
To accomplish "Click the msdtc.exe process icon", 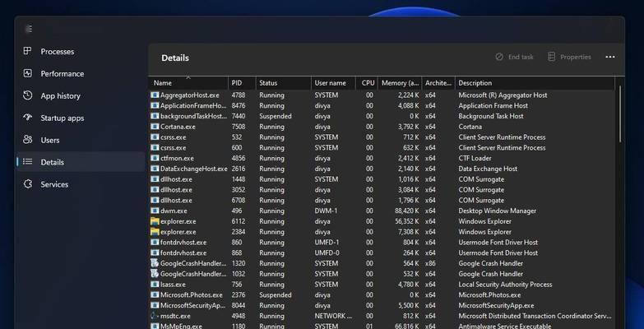I will coord(155,316).
